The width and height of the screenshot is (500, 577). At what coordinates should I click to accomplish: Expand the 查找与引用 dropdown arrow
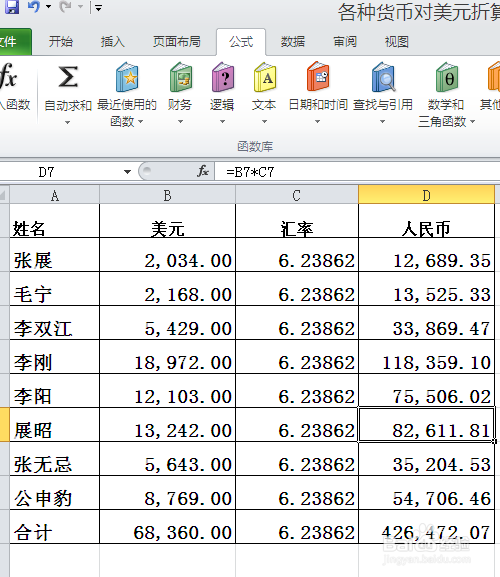click(382, 121)
